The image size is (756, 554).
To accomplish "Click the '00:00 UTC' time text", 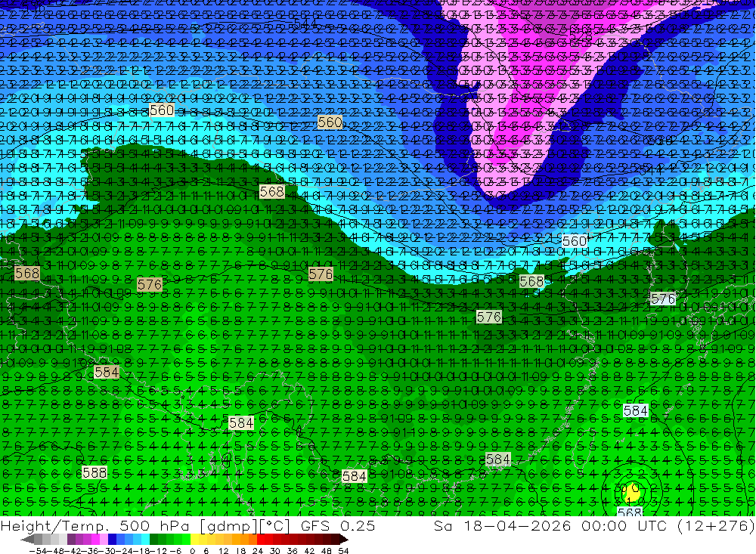I will coord(624,525).
